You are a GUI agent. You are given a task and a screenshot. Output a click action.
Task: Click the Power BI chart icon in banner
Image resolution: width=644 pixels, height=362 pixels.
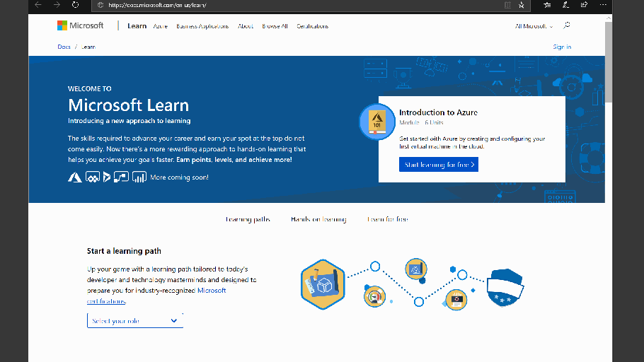(x=139, y=177)
